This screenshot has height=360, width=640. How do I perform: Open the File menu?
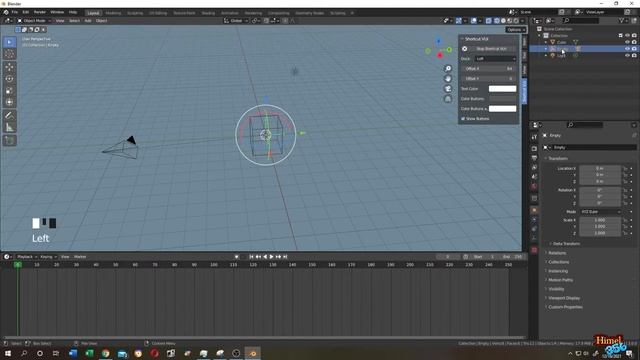tap(15, 12)
